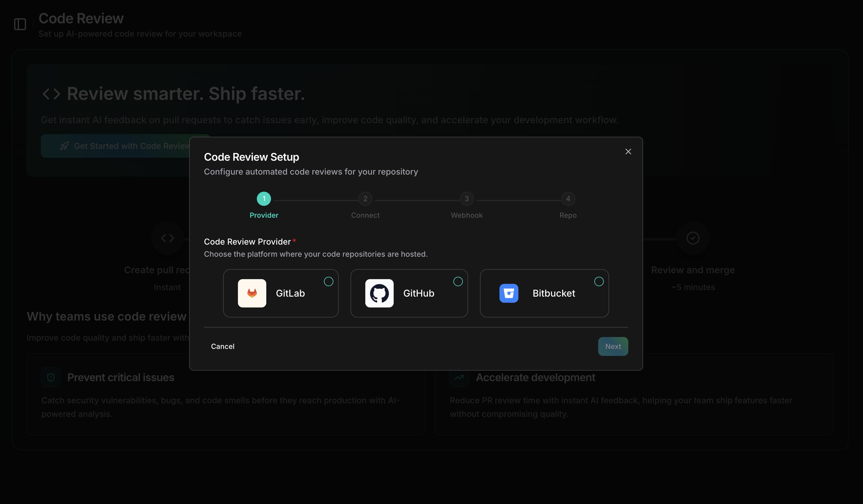This screenshot has width=863, height=504.
Task: Click the rocket icon on Get Started button
Action: 64,146
